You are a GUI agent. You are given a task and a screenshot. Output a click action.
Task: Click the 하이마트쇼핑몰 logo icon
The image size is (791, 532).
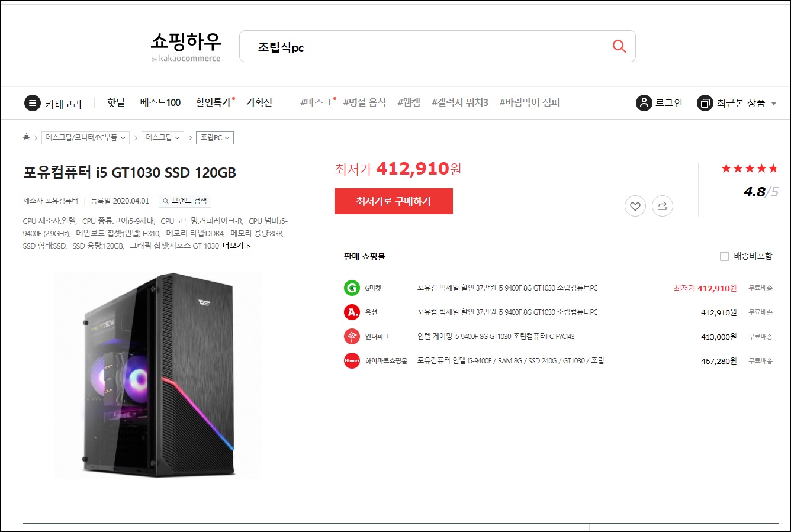coord(352,361)
